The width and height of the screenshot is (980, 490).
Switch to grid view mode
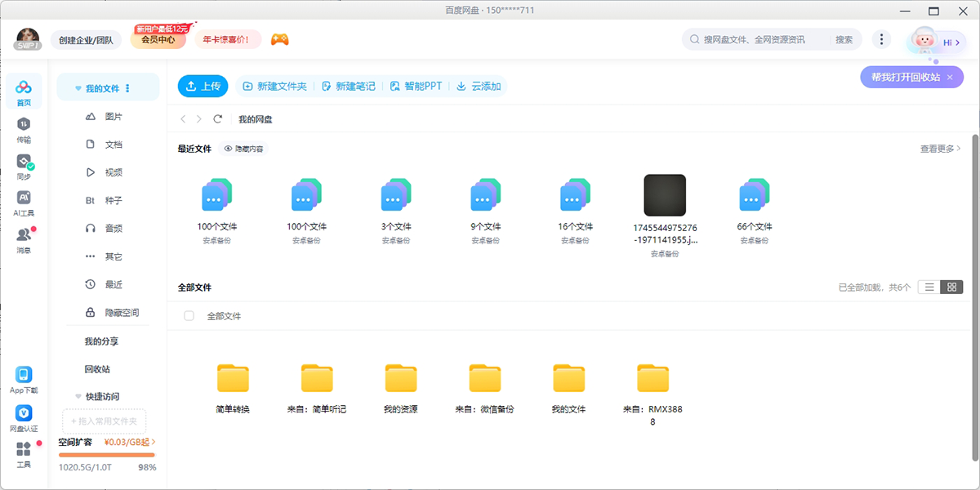tap(952, 287)
